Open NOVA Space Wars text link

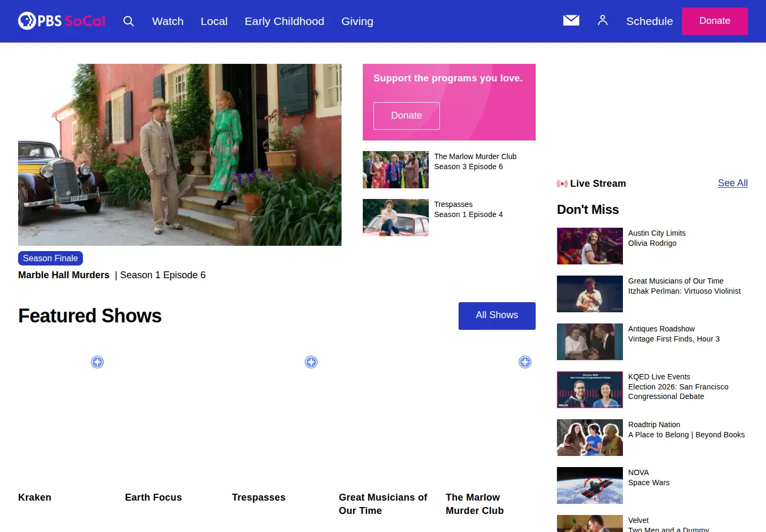tap(649, 477)
